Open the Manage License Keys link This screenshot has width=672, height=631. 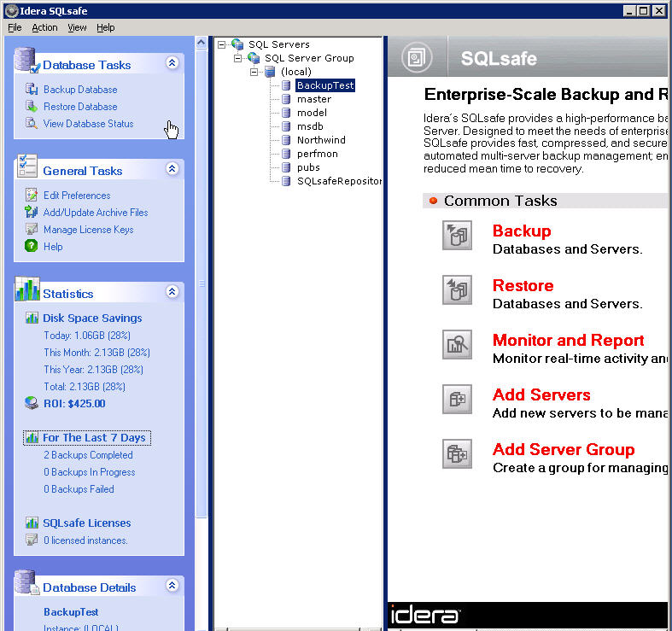(89, 230)
